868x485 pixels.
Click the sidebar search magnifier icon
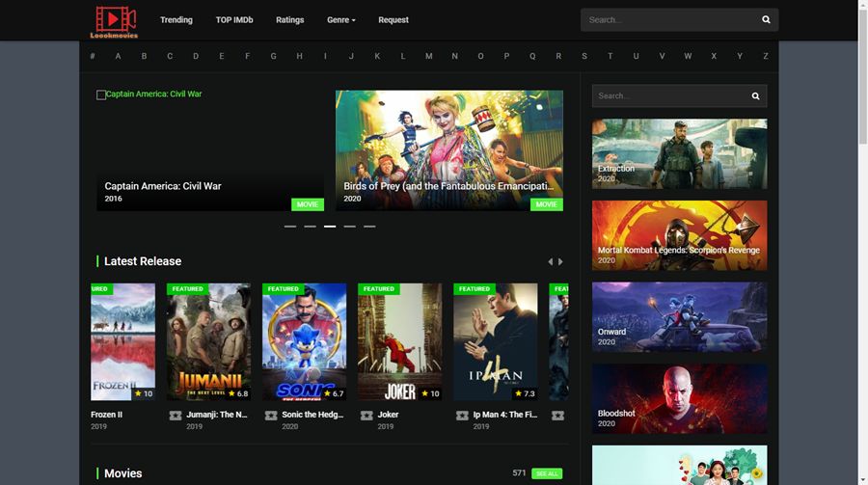click(755, 96)
